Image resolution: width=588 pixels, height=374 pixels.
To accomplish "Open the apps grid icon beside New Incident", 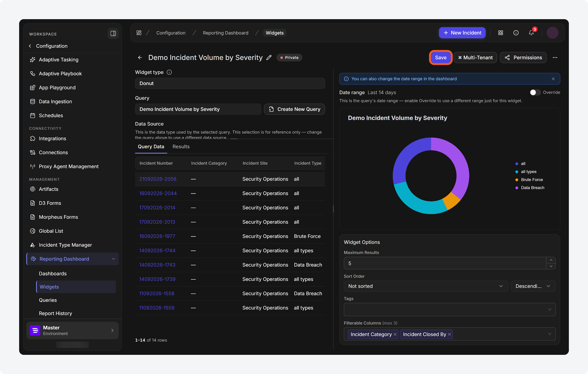I will 500,33.
